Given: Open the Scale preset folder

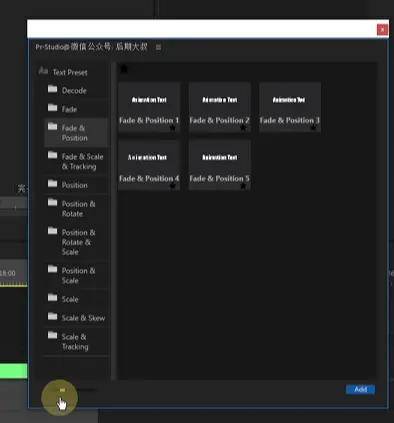Looking at the screenshot, I should point(76,299).
